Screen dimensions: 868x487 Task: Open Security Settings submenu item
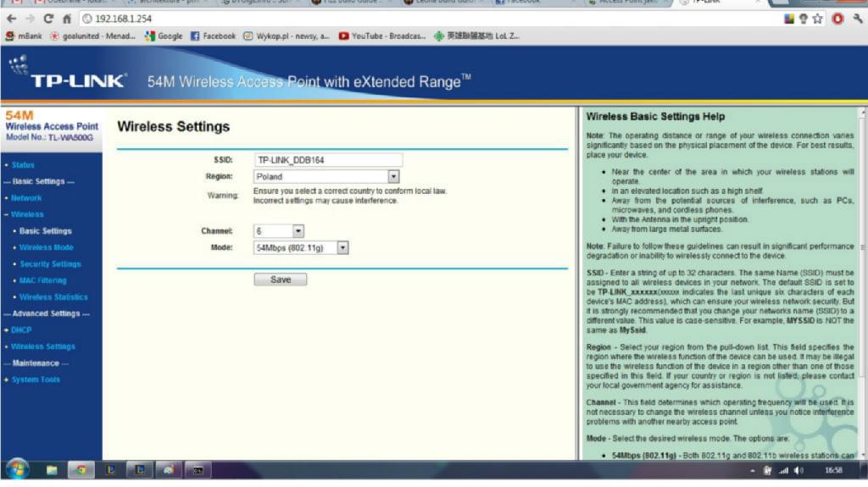tap(50, 264)
